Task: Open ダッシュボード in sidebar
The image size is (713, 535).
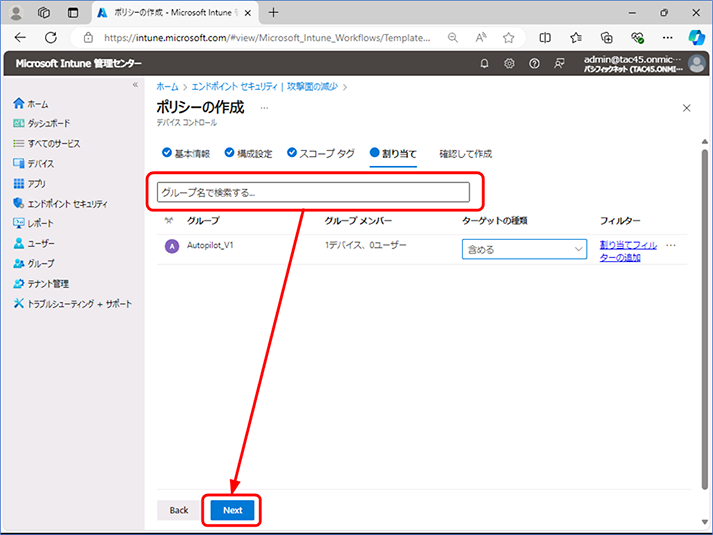Action: click(x=42, y=123)
